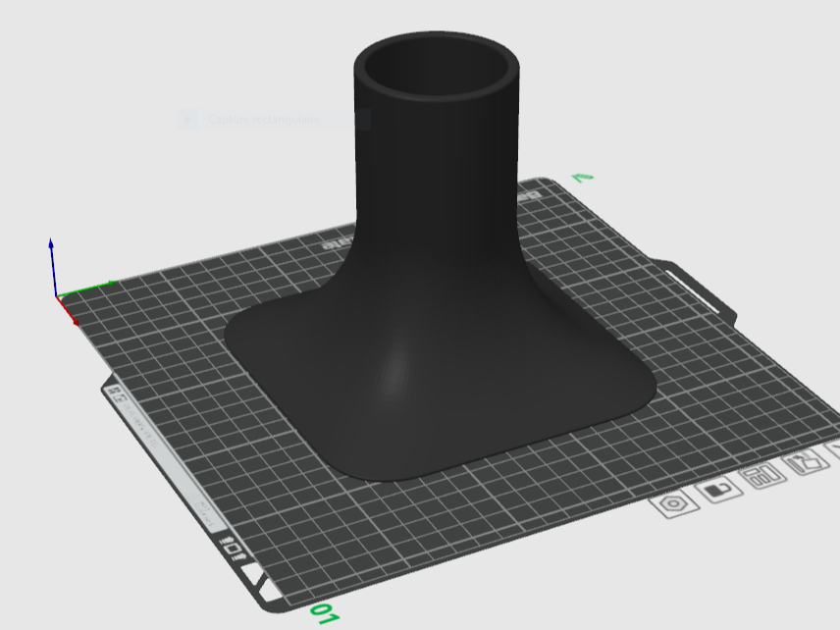Click the auto-orient plate icon
The height and width of the screenshot is (630, 840).
click(806, 460)
